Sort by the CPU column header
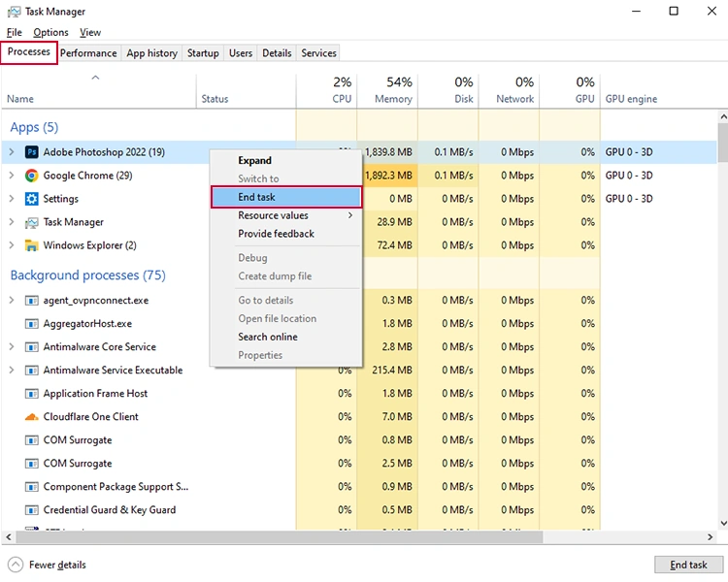728x582 pixels. coord(326,91)
